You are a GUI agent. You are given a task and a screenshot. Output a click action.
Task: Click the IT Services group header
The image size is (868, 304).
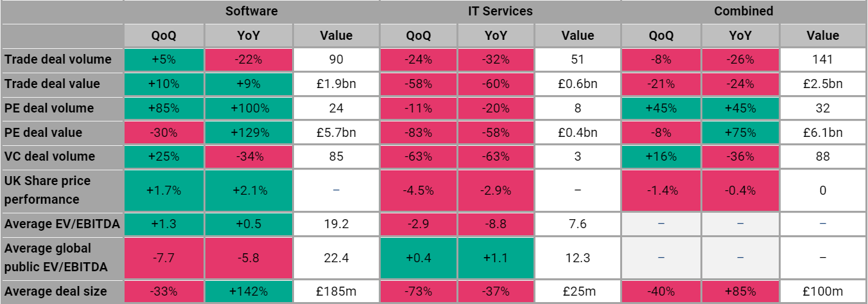pyautogui.click(x=500, y=11)
